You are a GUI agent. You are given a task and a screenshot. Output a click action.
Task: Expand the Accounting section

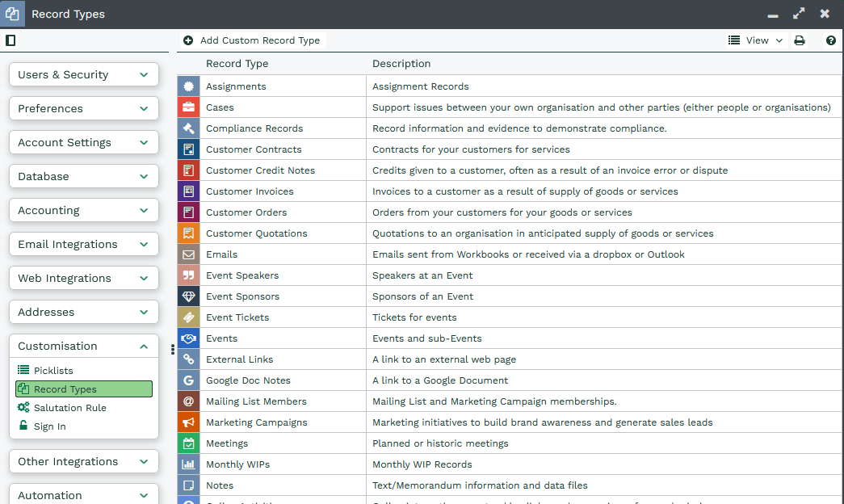pos(84,210)
